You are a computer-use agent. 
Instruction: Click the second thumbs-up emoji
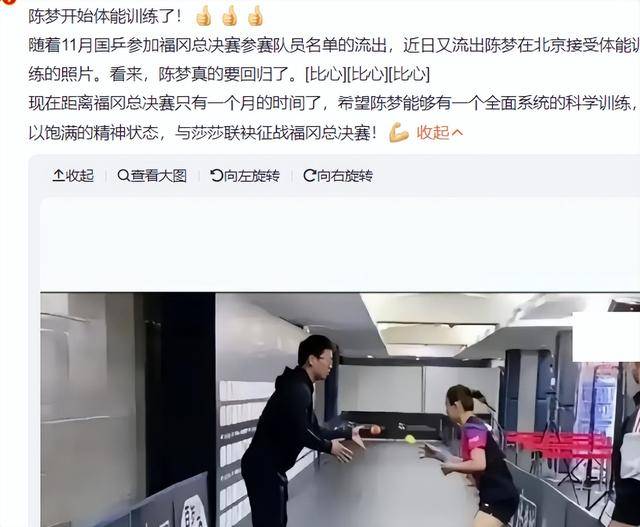pos(229,16)
